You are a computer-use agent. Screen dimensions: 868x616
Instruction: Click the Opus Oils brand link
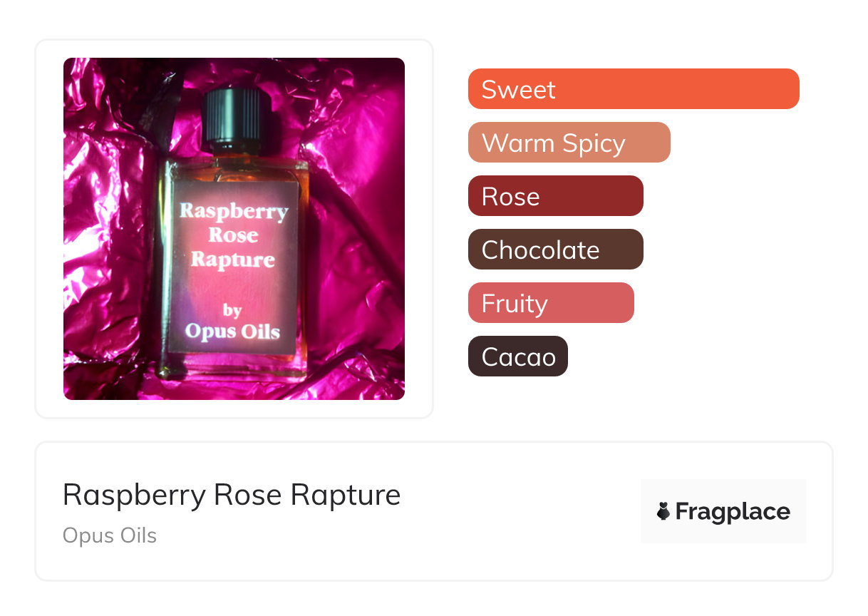110,535
